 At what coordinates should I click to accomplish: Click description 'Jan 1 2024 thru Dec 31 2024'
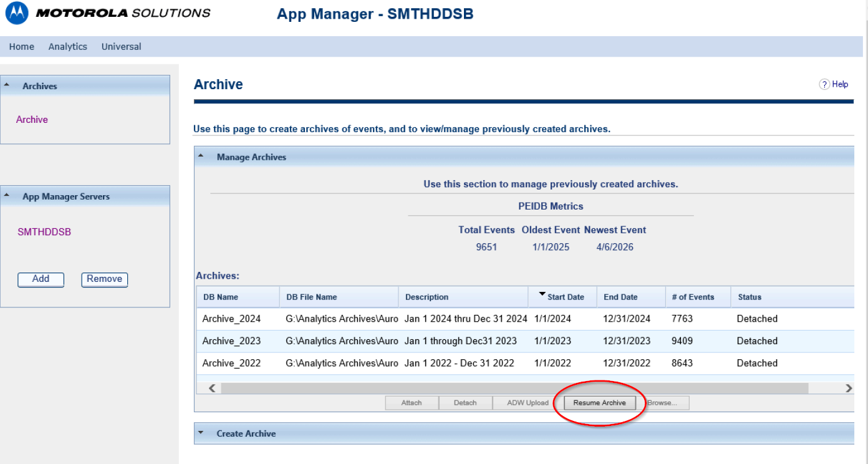[466, 319]
